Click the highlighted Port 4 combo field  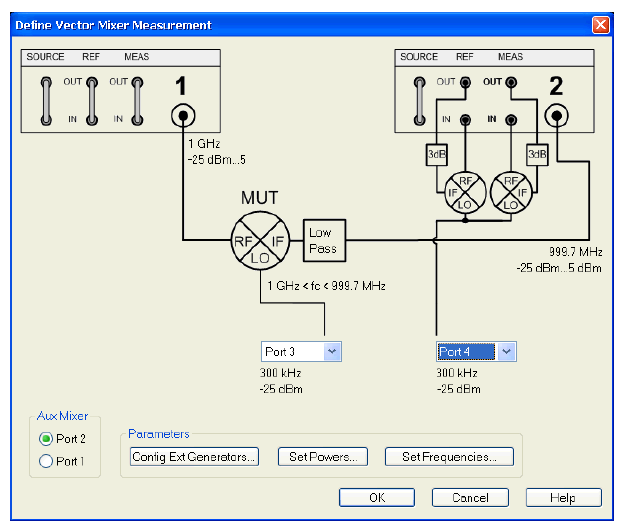click(467, 351)
